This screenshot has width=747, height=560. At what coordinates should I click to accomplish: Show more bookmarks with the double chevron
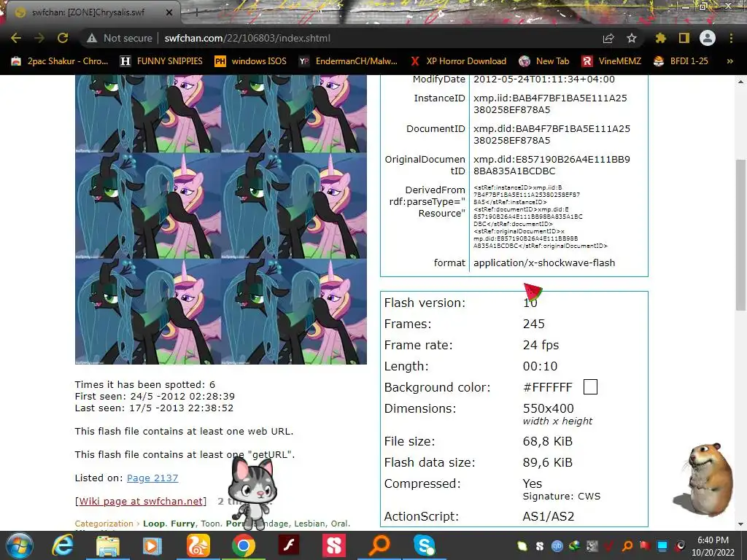(729, 61)
